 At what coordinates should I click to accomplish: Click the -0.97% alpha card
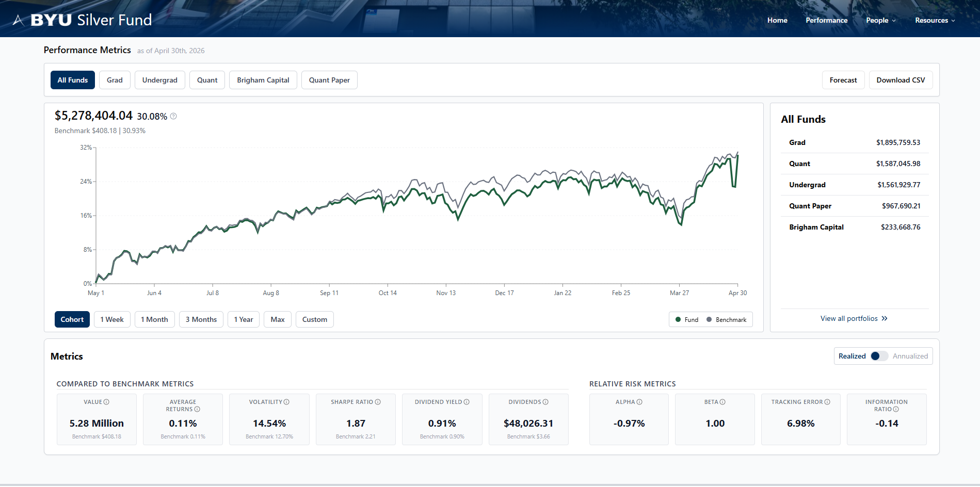point(629,419)
